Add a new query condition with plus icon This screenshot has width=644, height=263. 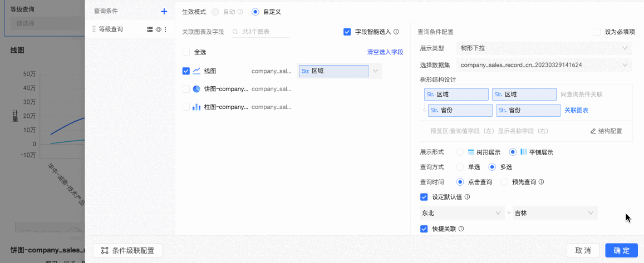164,12
